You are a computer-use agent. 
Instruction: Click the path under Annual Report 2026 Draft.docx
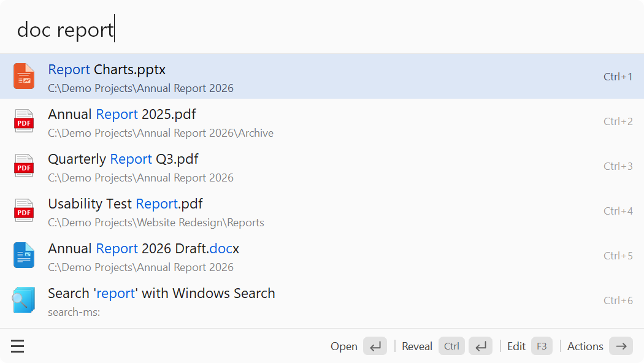pos(140,267)
